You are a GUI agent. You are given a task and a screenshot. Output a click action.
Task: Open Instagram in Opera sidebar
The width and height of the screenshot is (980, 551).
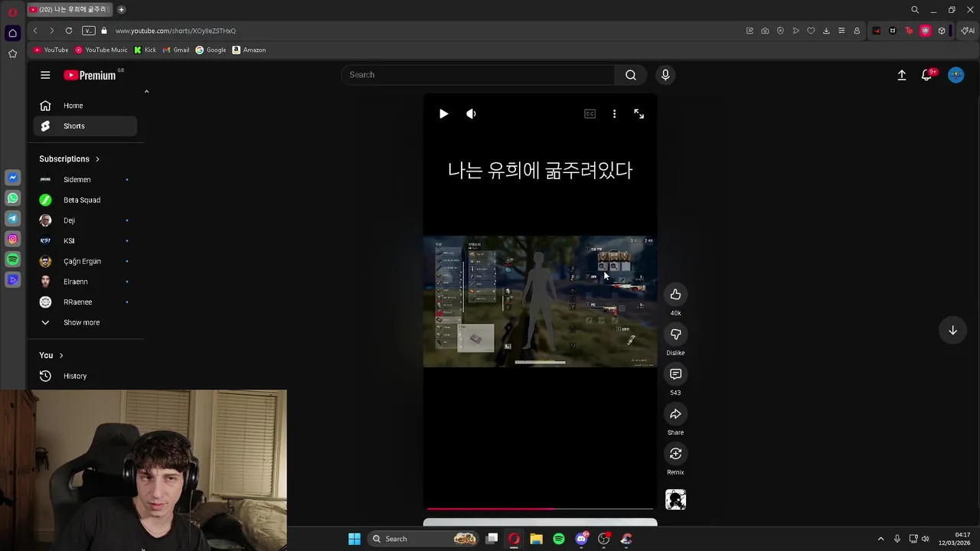pos(12,239)
